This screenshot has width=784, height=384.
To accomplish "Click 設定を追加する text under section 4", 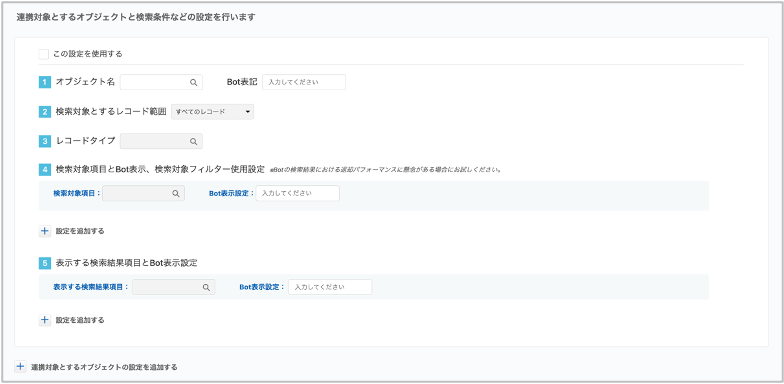I will point(80,231).
